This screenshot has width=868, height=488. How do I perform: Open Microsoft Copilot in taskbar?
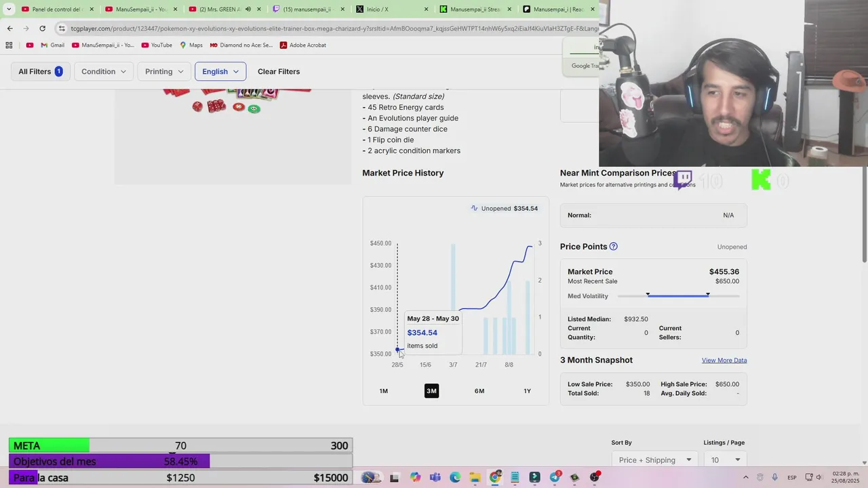[415, 477]
